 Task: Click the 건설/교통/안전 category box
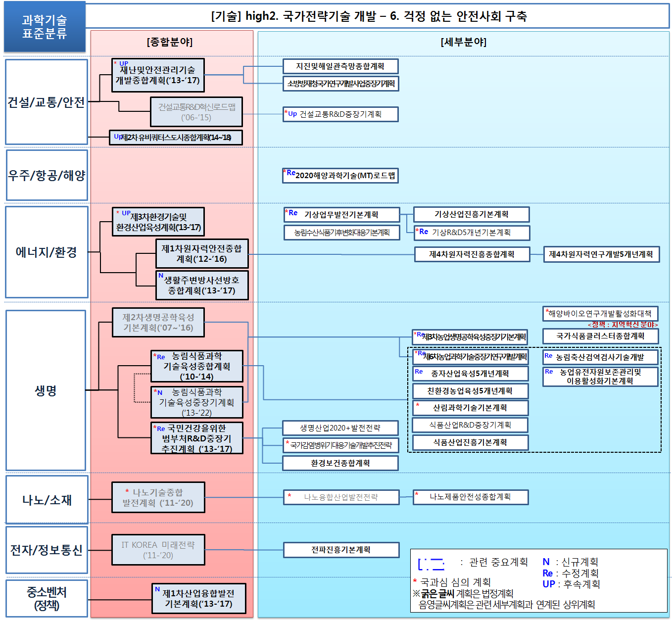point(47,102)
